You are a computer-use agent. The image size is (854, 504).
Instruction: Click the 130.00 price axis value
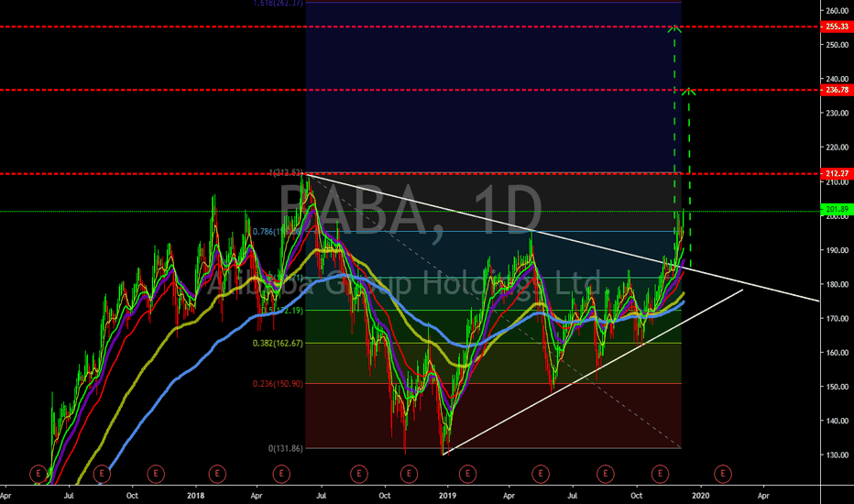[837, 455]
